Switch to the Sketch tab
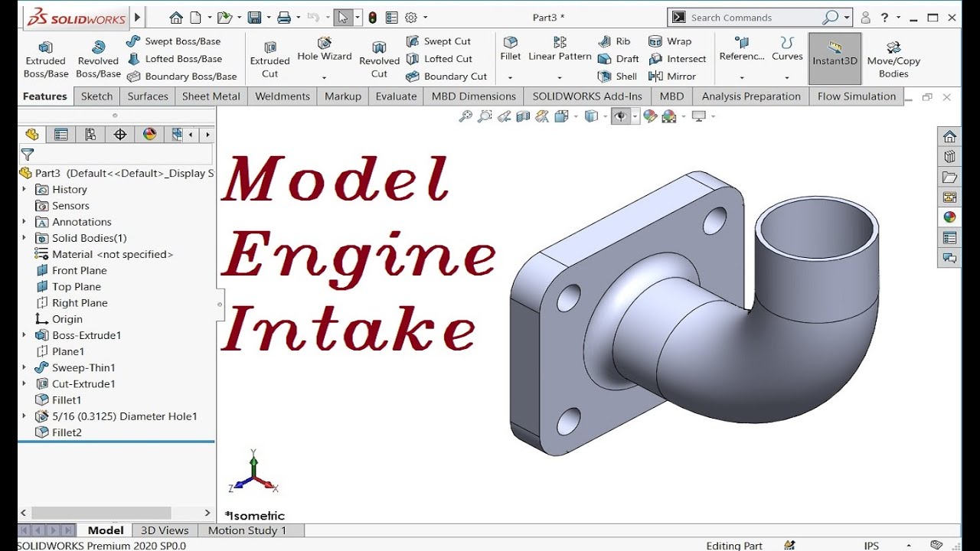 tap(96, 96)
